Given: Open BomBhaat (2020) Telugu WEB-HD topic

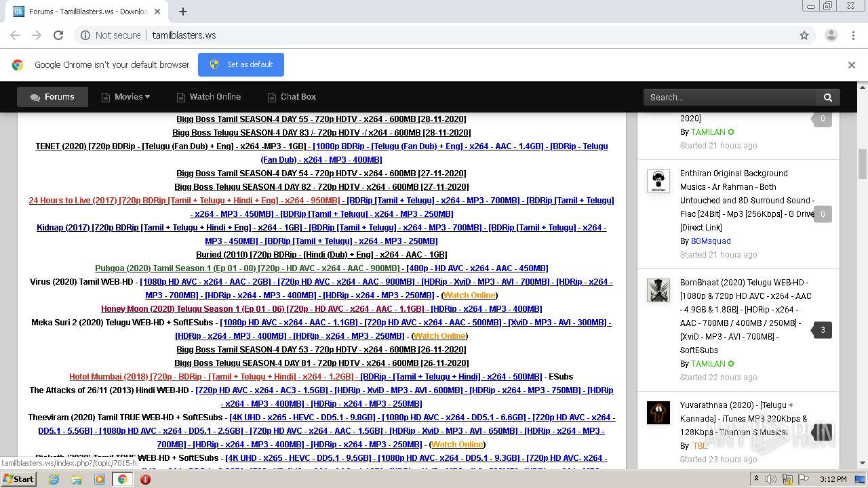Looking at the screenshot, I should (x=746, y=317).
